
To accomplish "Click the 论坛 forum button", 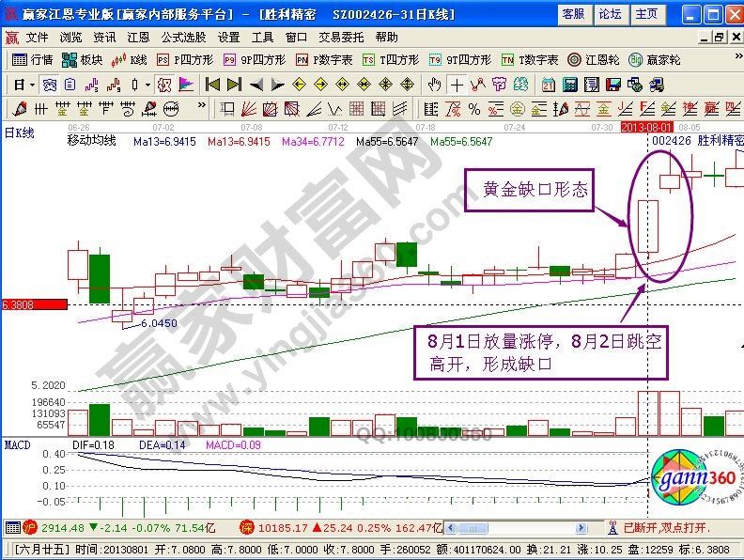I will pyautogui.click(x=610, y=14).
